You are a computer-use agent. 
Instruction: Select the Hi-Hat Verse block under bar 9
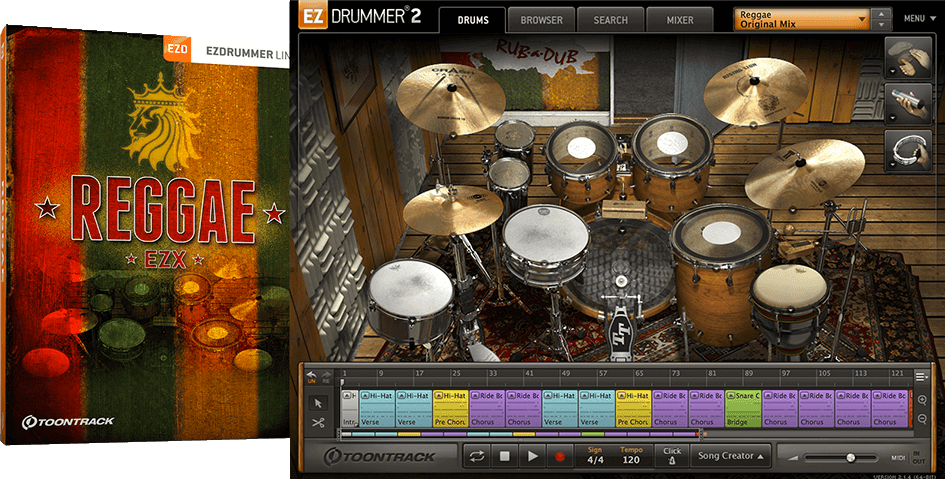tap(377, 409)
